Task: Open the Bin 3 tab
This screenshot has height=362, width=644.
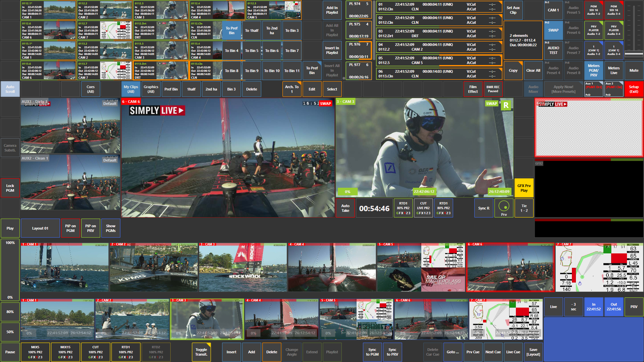Action: (231, 89)
